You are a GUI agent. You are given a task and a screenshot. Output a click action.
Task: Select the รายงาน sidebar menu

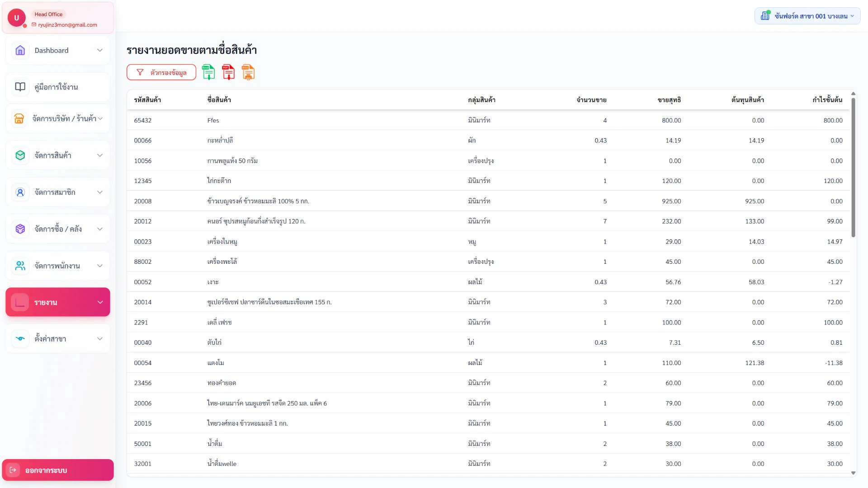pyautogui.click(x=58, y=302)
